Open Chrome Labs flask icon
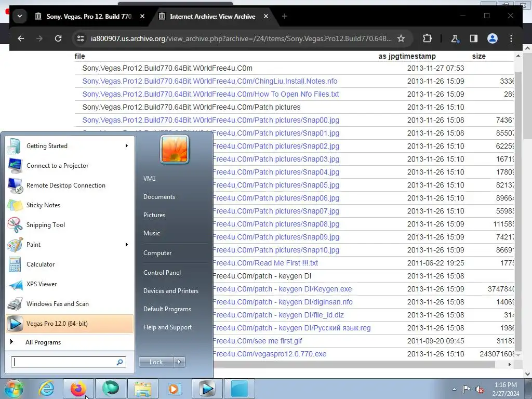The image size is (532, 399). tap(455, 38)
